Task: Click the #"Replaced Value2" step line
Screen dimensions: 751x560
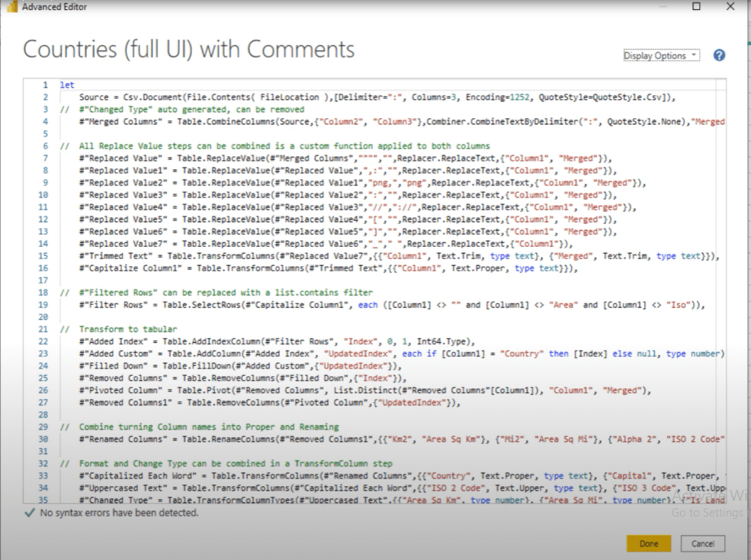Action: [x=363, y=183]
